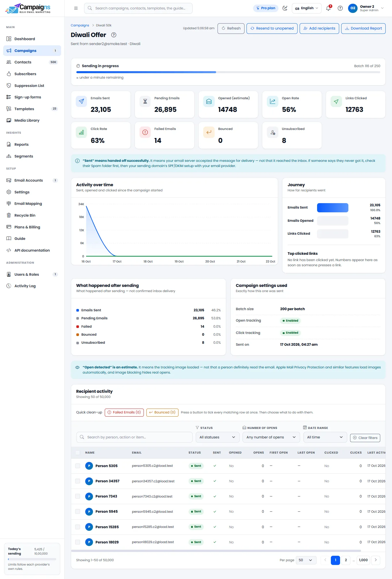392x579 pixels.
Task: Click Download Report button
Action: pyautogui.click(x=363, y=28)
